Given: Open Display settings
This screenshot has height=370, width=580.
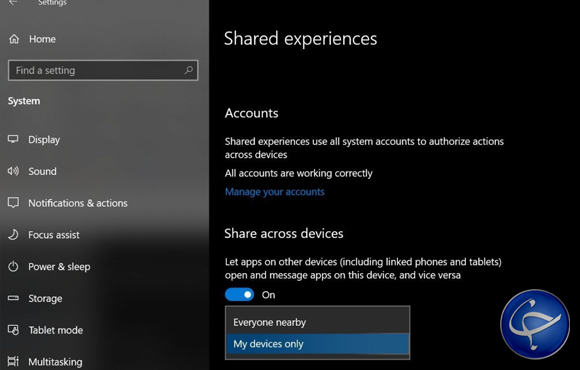Looking at the screenshot, I should (x=44, y=139).
